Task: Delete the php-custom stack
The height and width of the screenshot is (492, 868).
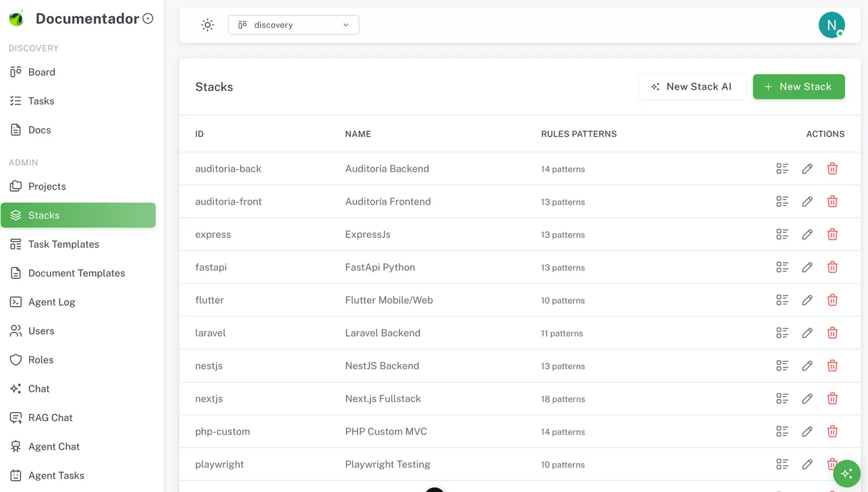Action: [833, 431]
